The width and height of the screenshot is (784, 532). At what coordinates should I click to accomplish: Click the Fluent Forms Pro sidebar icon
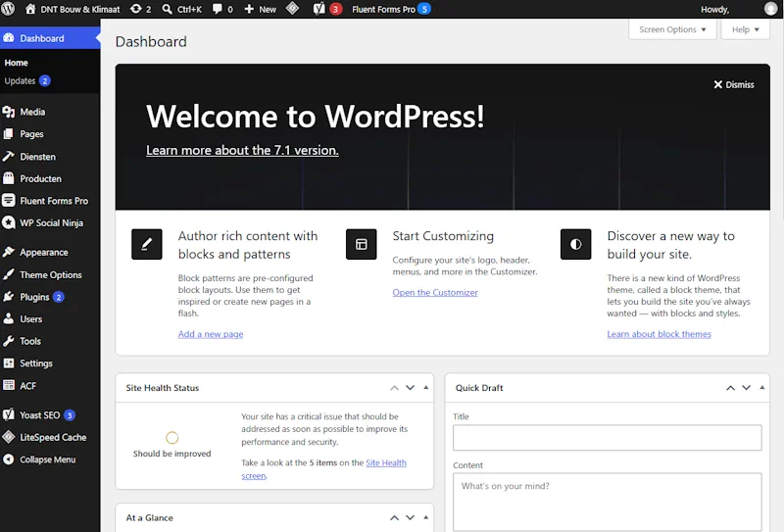(9, 201)
